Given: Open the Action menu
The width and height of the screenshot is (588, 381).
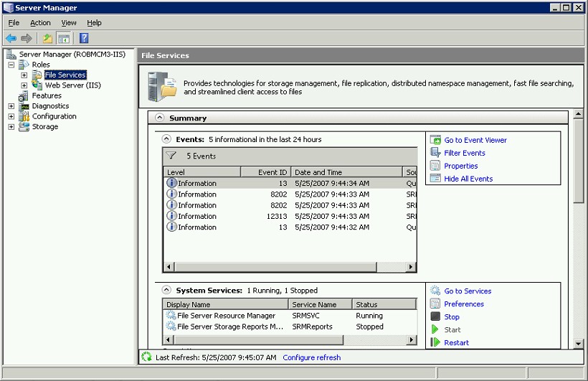Looking at the screenshot, I should pos(40,22).
